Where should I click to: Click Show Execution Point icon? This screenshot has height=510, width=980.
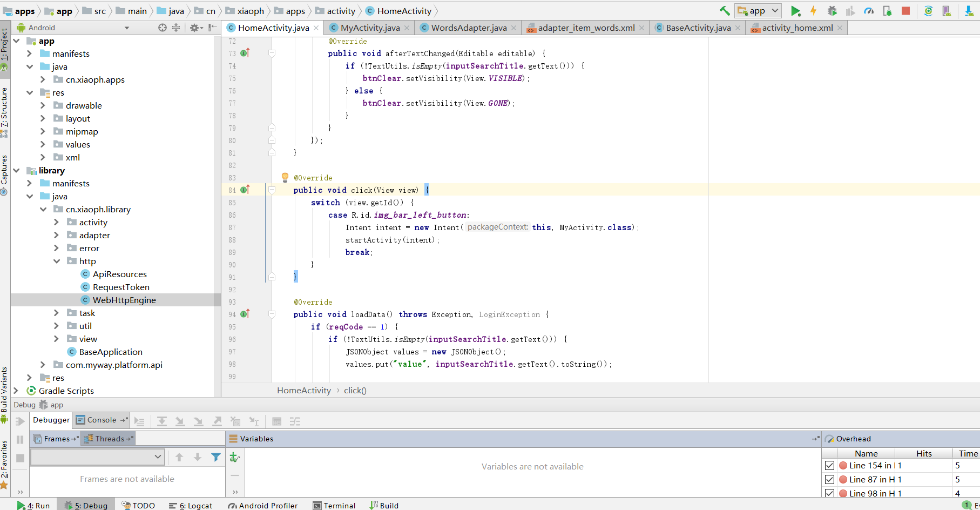pyautogui.click(x=139, y=421)
